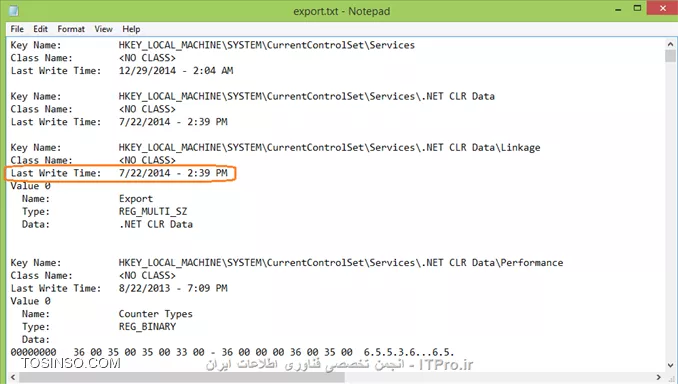
Task: Click the vertical scrollbar up arrow
Action: [670, 44]
